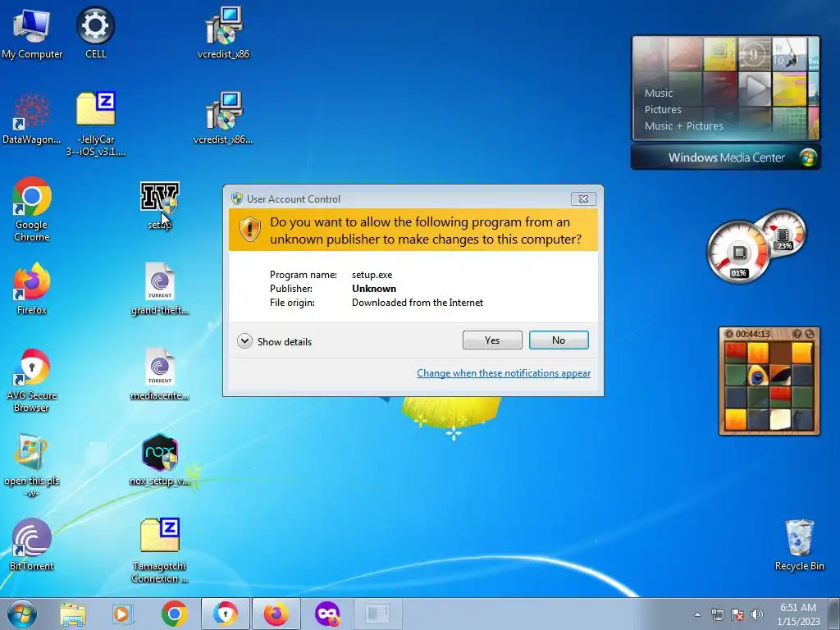840x630 pixels.
Task: Open the Windows Start menu
Action: [x=22, y=614]
